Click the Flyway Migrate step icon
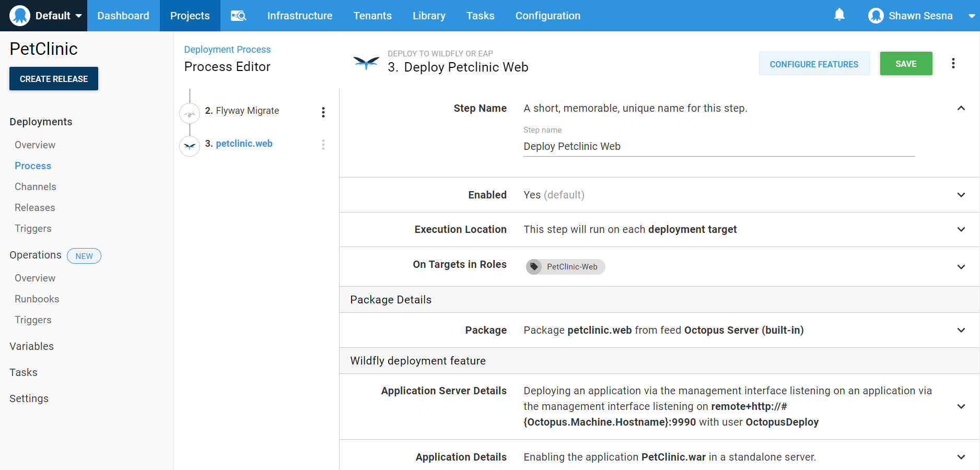Screen dimensions: 980x470 pos(190,113)
